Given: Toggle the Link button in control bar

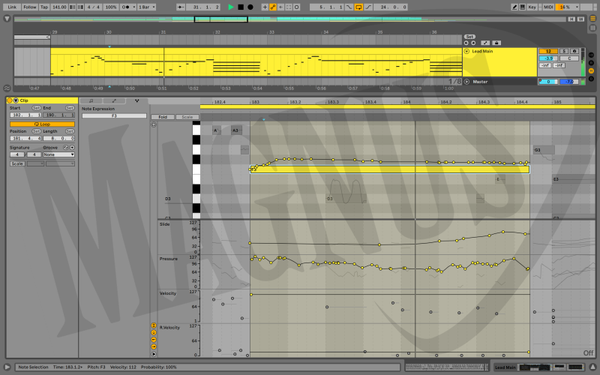Looking at the screenshot, I should click(x=12, y=7).
